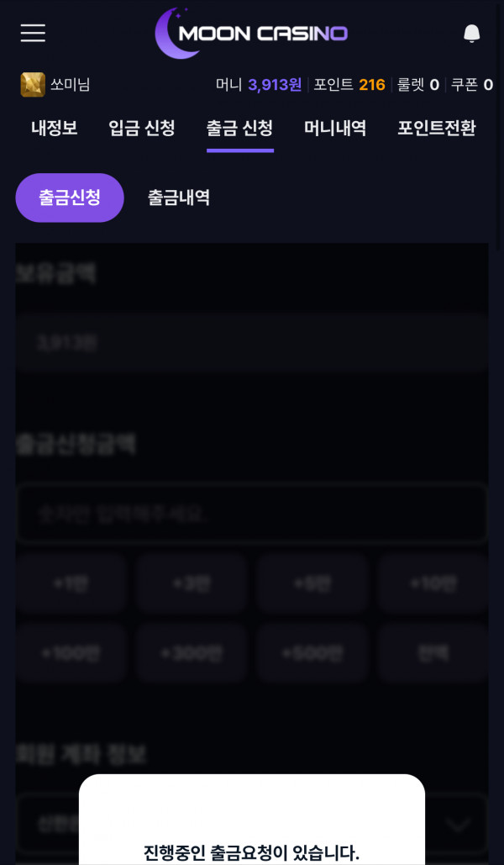Viewport: 504px width, 865px height.
Task: Click the 룰렛 0 counter
Action: tap(418, 84)
